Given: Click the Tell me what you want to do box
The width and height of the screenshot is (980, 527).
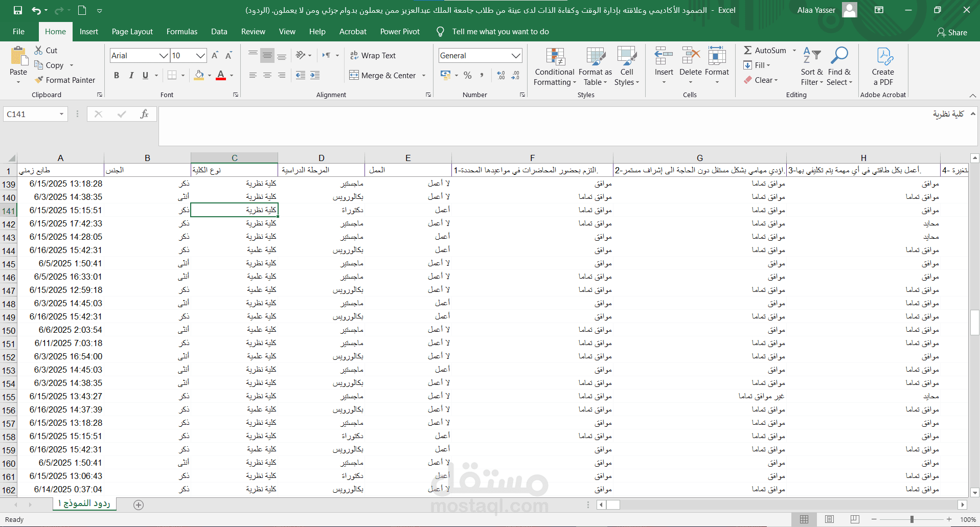Looking at the screenshot, I should point(500,32).
